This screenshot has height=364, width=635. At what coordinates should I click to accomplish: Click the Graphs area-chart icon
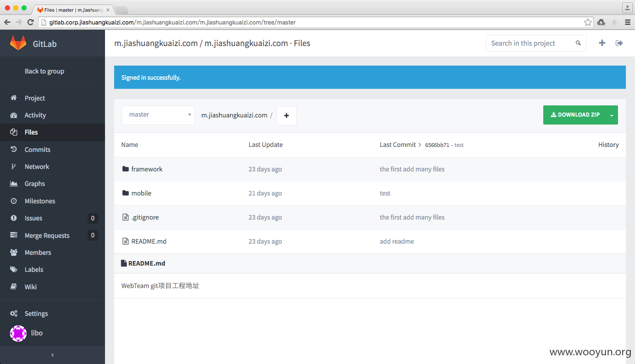[x=14, y=183]
